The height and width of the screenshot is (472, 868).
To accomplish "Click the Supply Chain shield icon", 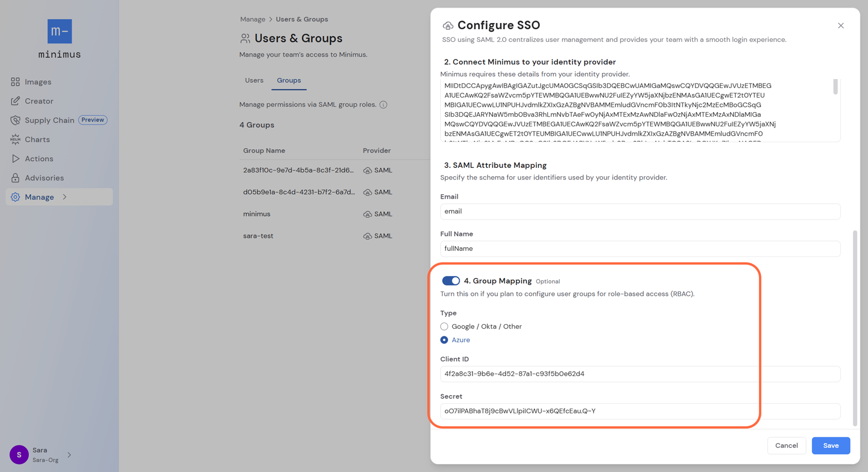I will [15, 120].
